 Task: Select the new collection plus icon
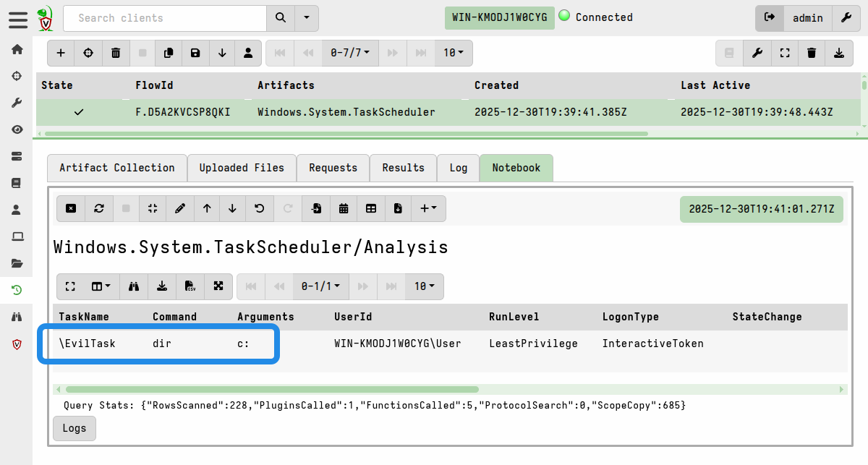click(x=60, y=52)
